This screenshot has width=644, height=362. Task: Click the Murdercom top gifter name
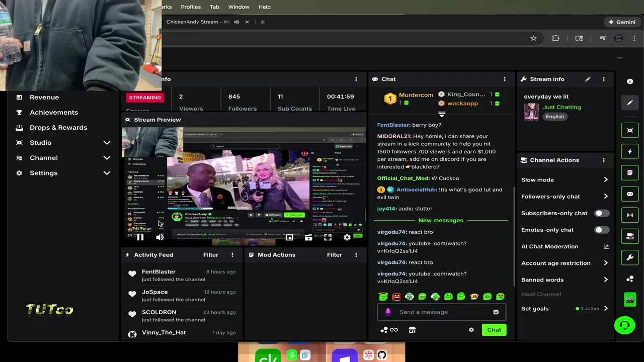point(416,95)
